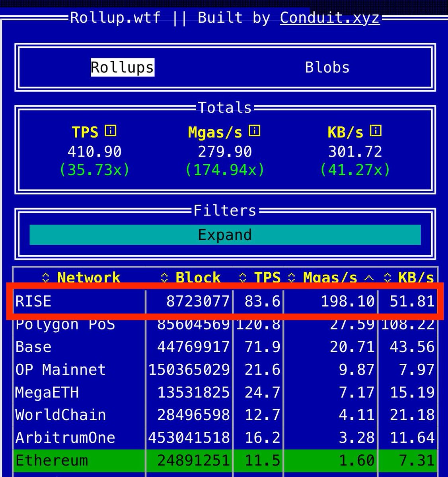Click Base block number 44769917
Image resolution: width=448 pixels, height=477 pixels.
[193, 347]
